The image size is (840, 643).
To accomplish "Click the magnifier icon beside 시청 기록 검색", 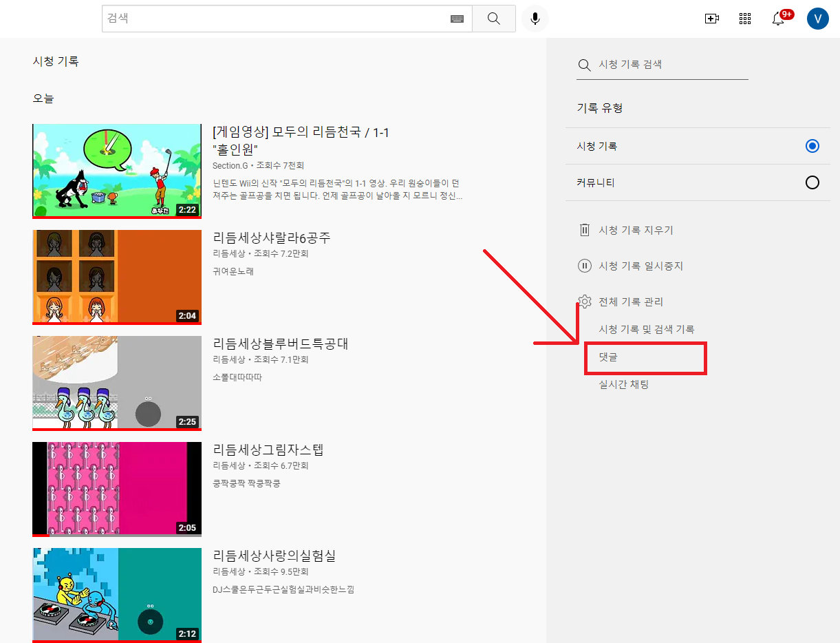I will [x=584, y=65].
